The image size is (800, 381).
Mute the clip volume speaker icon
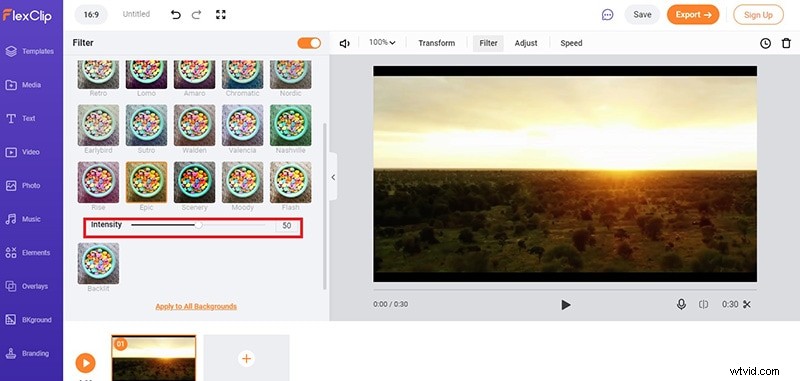(344, 43)
